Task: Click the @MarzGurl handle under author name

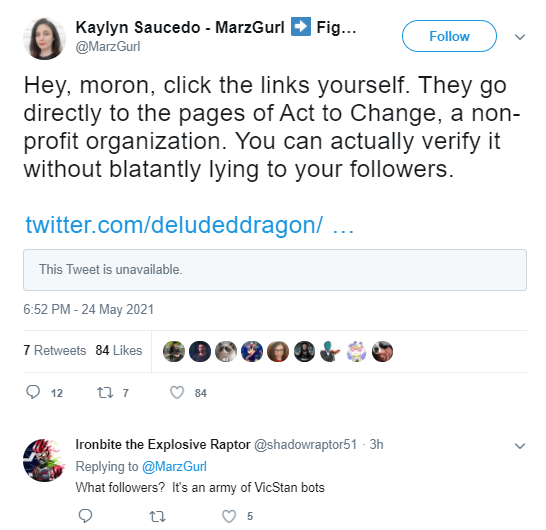Action: (x=108, y=47)
